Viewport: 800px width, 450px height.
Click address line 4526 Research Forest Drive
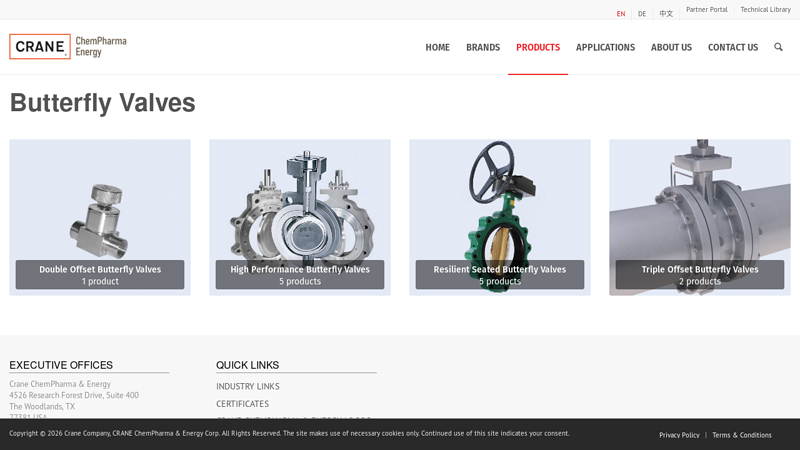(74, 395)
